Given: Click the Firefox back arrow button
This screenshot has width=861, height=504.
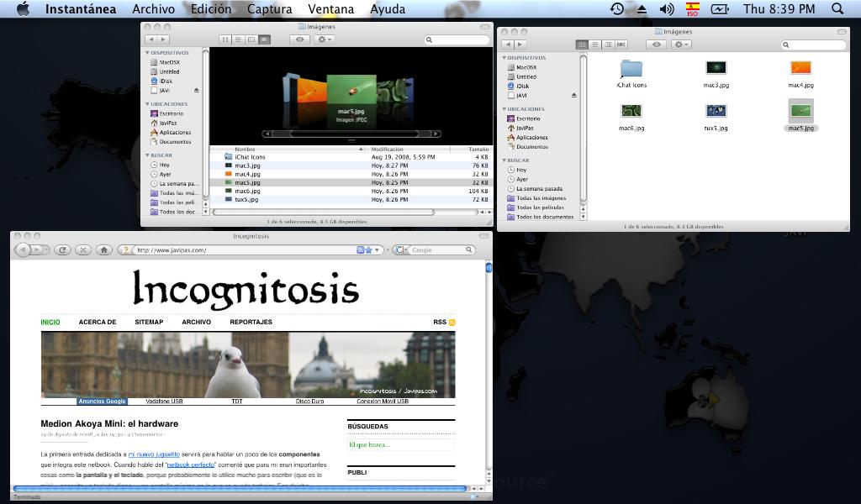Looking at the screenshot, I should 23,250.
